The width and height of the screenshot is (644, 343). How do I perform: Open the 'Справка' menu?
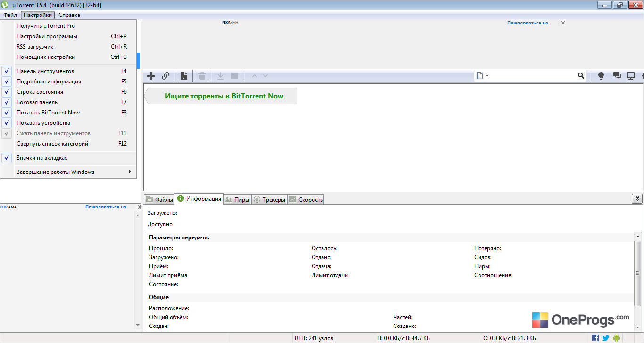tap(69, 15)
